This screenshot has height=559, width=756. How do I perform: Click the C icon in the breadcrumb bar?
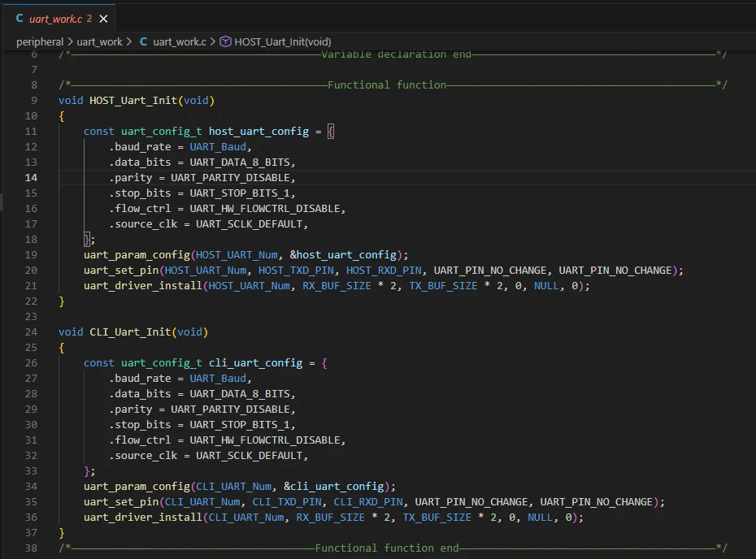[144, 41]
